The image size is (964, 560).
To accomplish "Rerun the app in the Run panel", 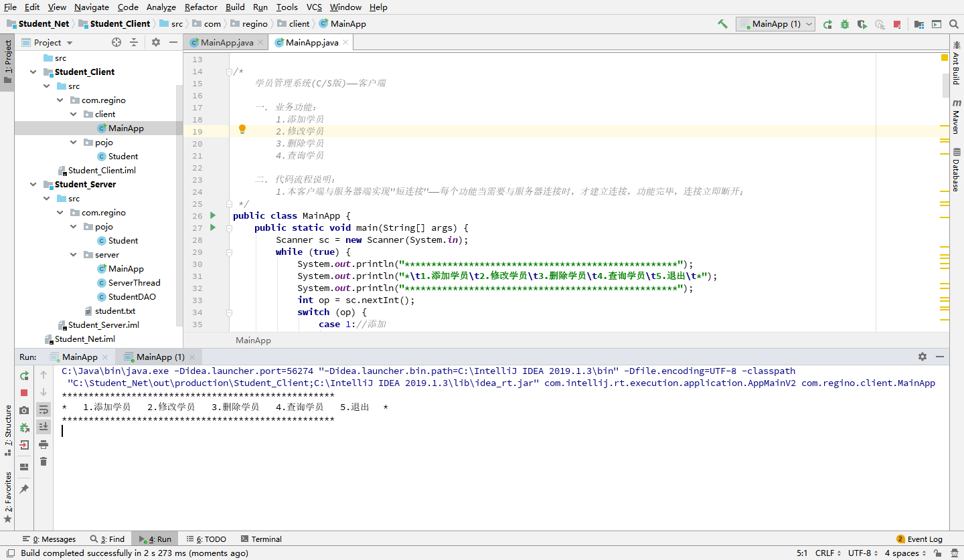I will coord(24,375).
